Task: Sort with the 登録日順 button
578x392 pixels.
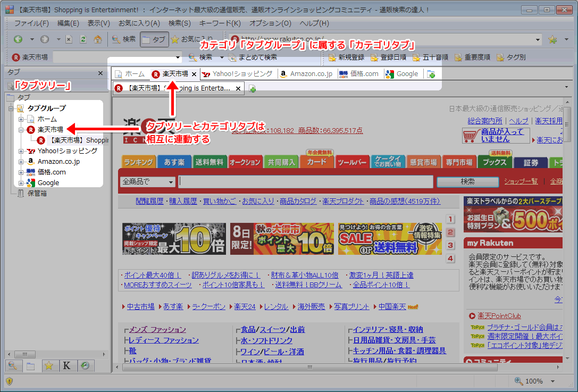Action: click(x=388, y=57)
